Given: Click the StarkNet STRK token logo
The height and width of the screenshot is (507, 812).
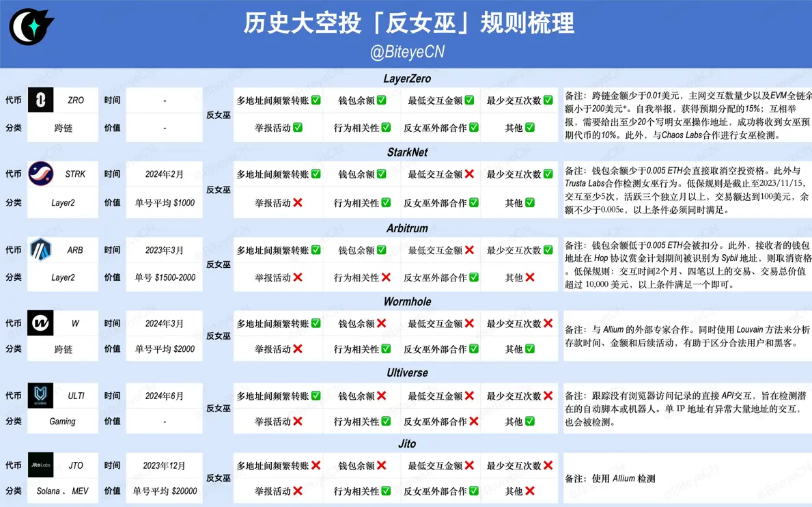Looking at the screenshot, I should tap(41, 174).
